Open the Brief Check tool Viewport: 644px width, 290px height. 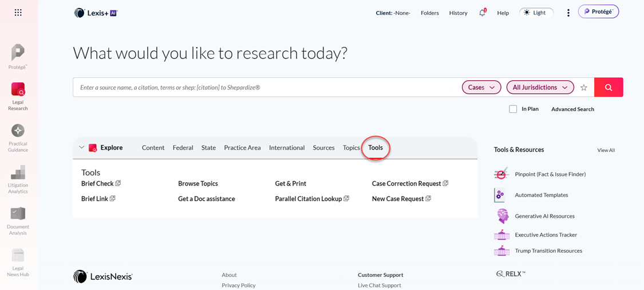[97, 183]
